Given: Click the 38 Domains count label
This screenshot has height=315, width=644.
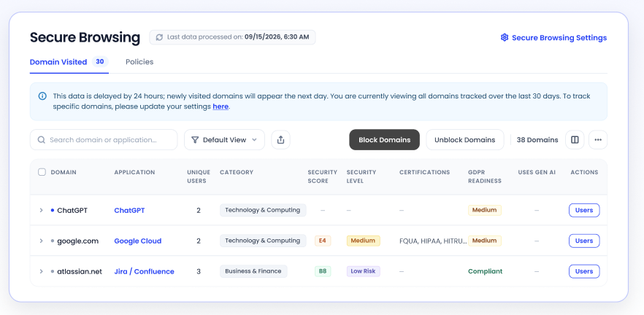Looking at the screenshot, I should tap(537, 140).
